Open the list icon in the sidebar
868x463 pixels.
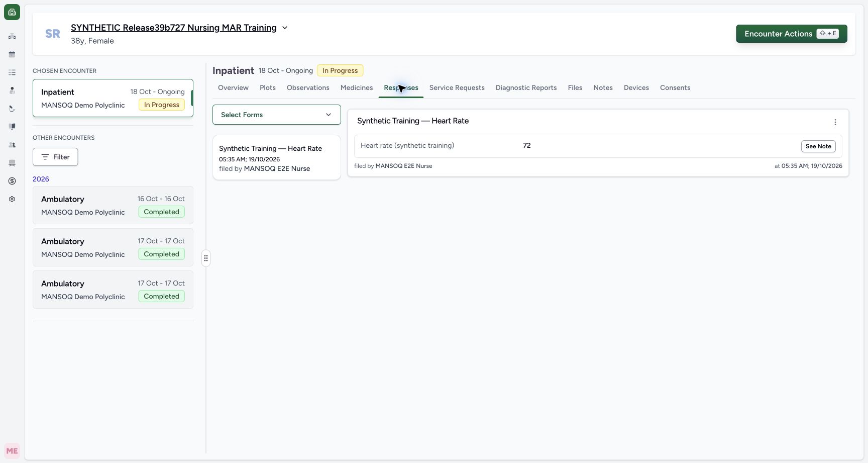[12, 72]
